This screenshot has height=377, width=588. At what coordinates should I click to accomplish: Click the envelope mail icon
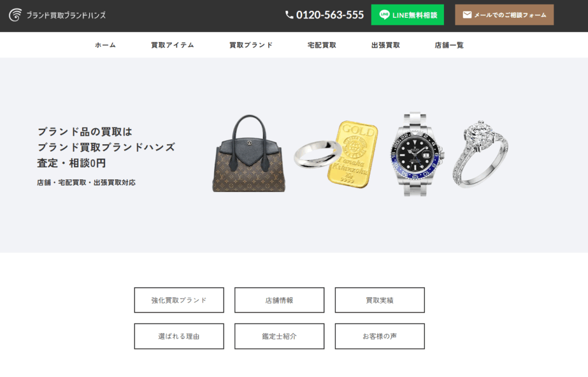467,15
